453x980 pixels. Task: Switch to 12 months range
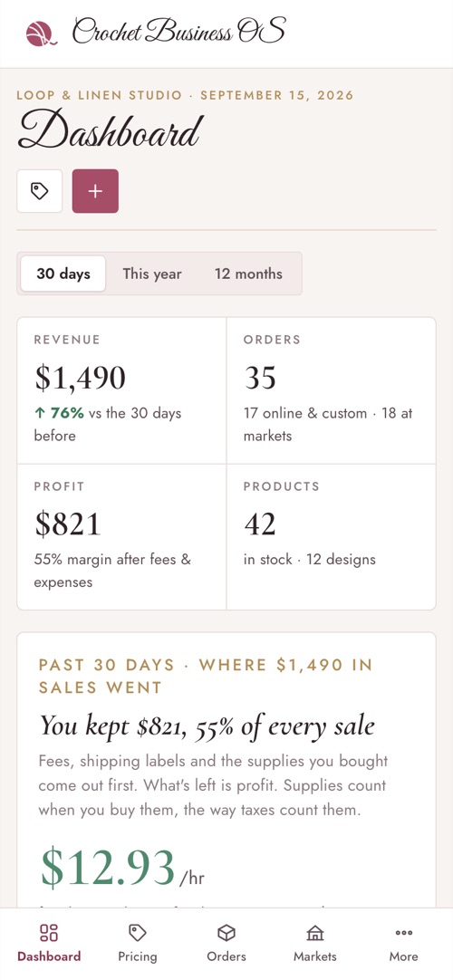[x=248, y=274]
